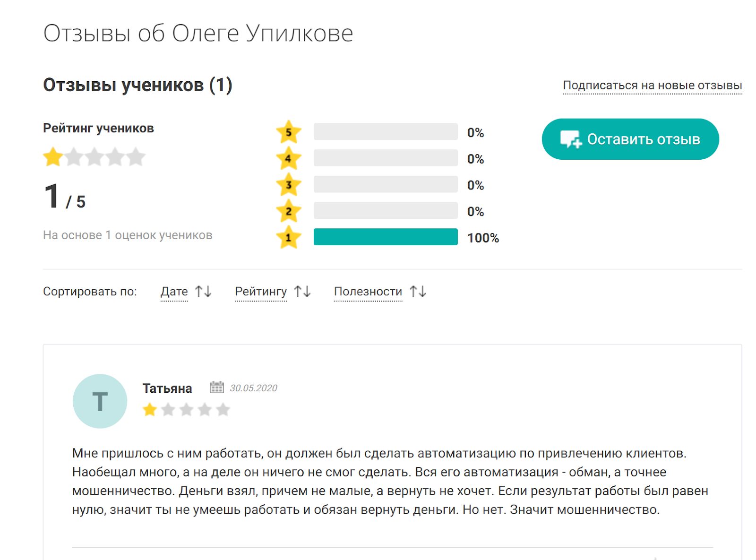
Task: Click the calendar icon near review date
Action: (217, 388)
